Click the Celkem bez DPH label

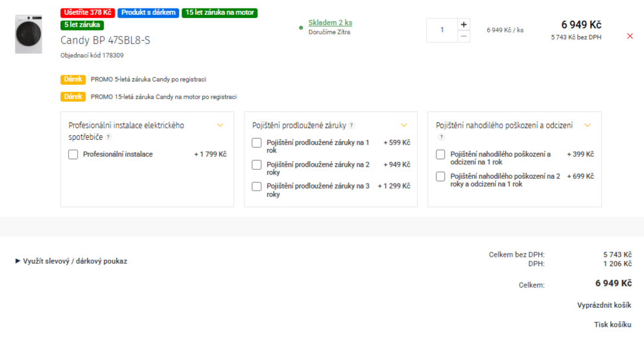click(x=517, y=255)
